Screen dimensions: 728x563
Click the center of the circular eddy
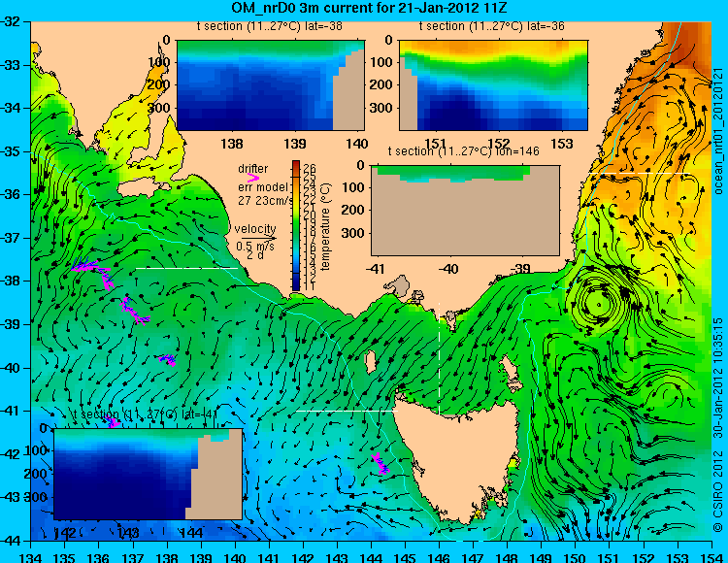coord(599,305)
